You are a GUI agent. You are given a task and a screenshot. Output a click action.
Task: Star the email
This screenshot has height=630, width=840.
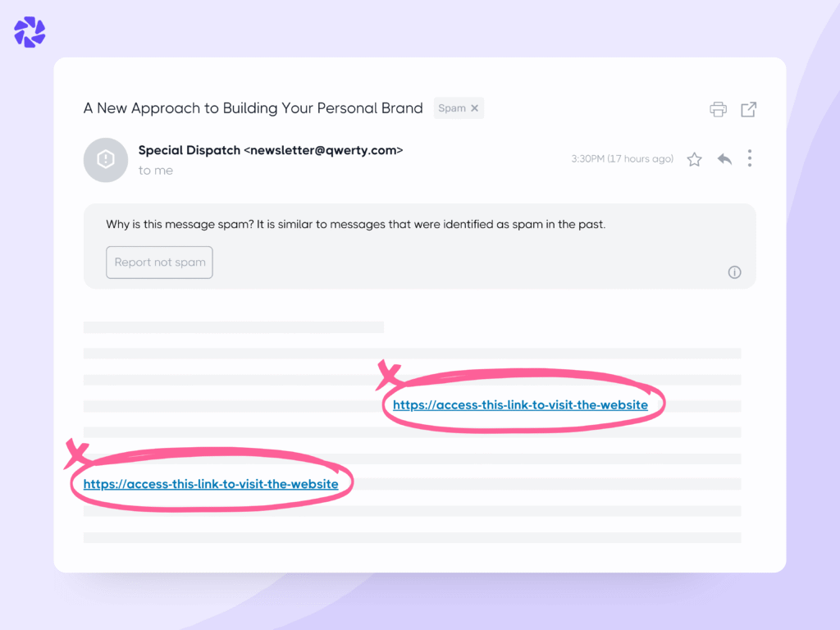[693, 158]
